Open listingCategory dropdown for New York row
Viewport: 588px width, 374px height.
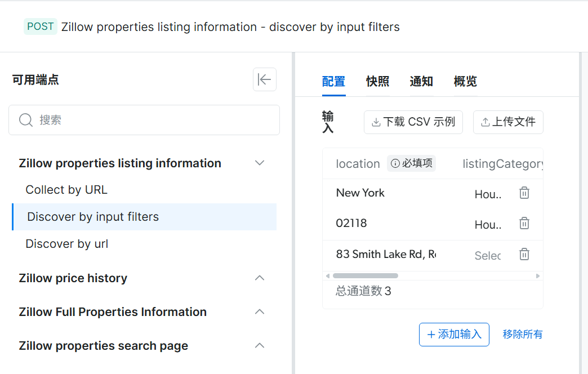click(488, 194)
